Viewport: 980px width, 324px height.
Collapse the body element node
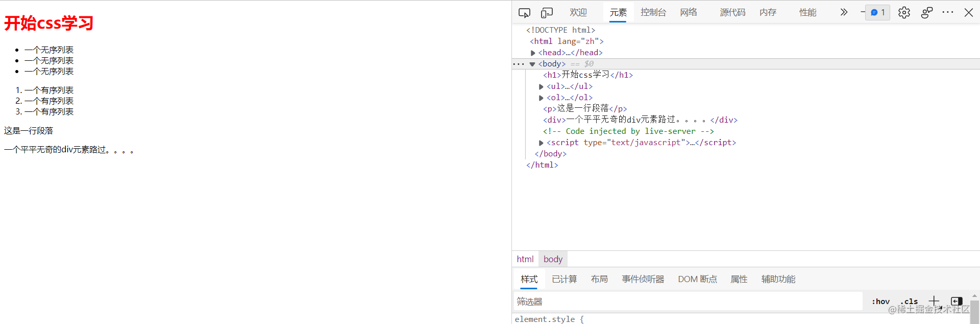point(532,64)
